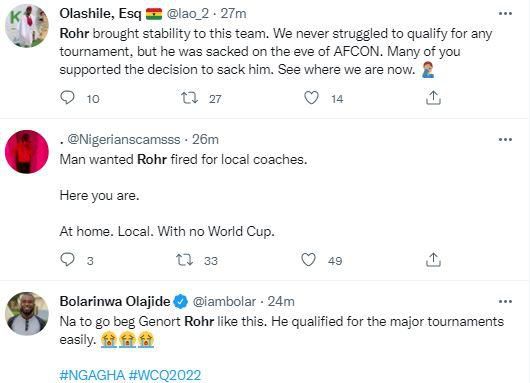Retweet the tweet with 33 retweets
Viewport: 530px width, 383px height.
[185, 260]
